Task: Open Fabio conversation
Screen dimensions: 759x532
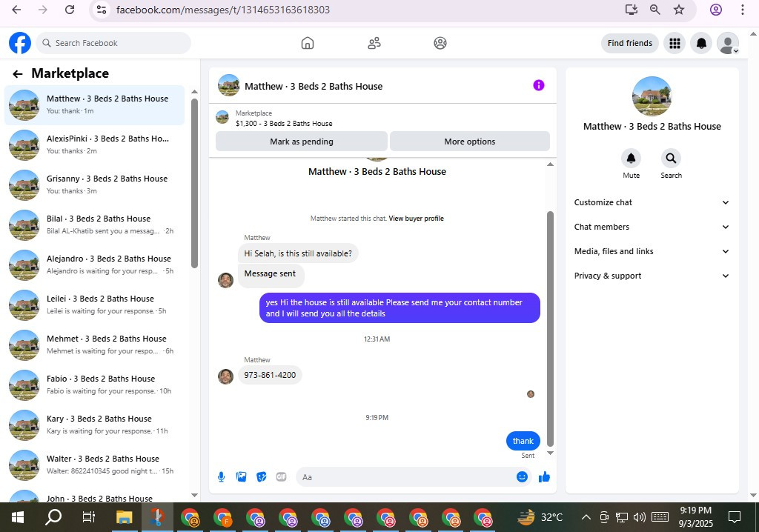Action: pos(94,385)
